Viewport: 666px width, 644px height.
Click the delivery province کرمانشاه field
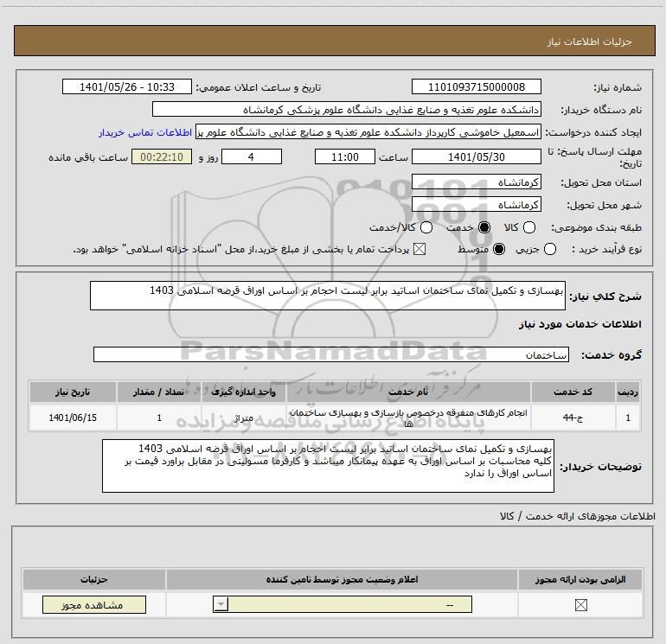[x=476, y=182]
